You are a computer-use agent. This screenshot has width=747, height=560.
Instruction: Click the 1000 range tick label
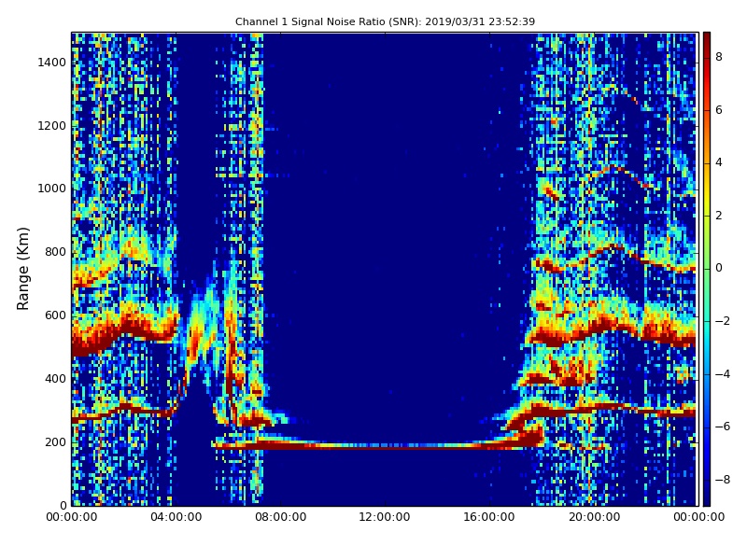pyautogui.click(x=52, y=189)
